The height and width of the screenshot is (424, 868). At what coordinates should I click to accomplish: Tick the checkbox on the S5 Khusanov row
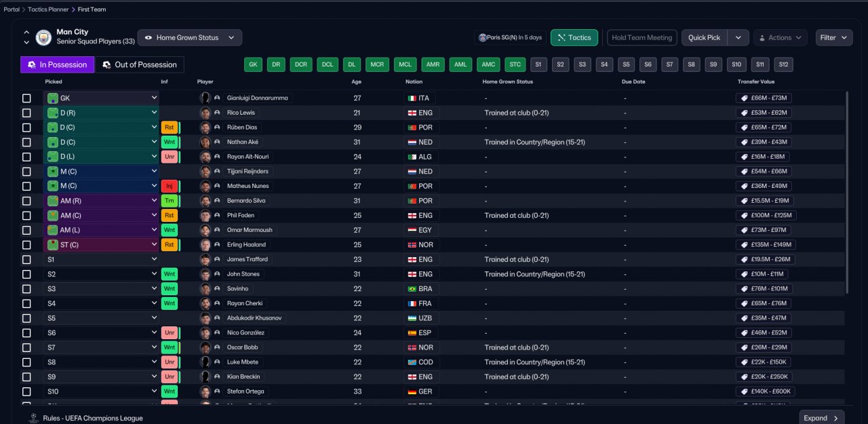click(26, 318)
